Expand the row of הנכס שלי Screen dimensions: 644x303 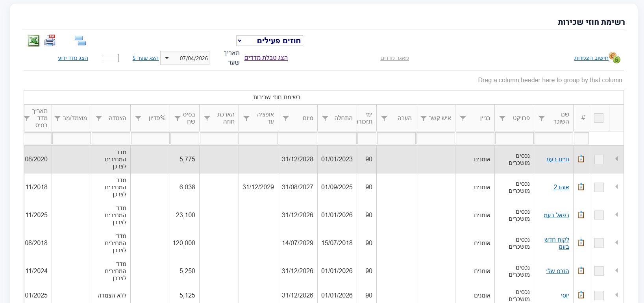tap(616, 271)
